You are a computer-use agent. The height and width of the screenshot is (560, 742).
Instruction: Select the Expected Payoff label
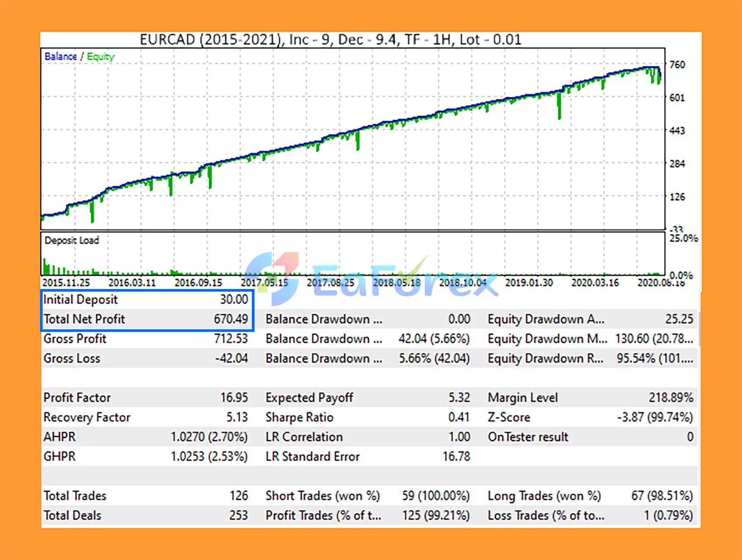[x=309, y=398]
